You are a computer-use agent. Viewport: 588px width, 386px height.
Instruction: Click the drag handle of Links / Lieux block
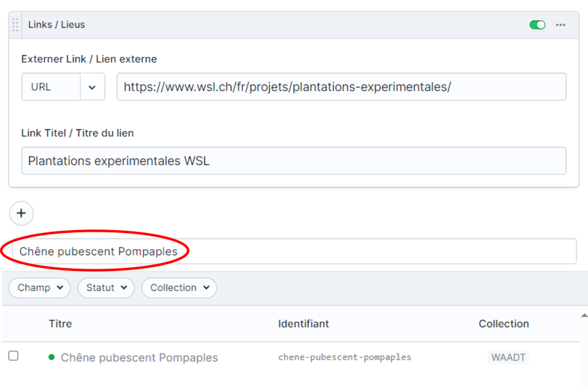16,25
